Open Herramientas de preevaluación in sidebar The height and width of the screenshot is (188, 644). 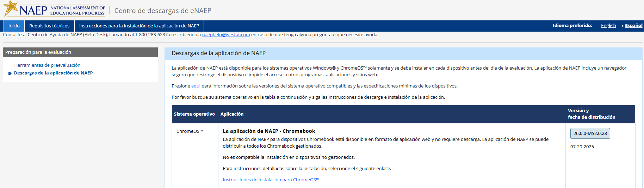pos(47,65)
